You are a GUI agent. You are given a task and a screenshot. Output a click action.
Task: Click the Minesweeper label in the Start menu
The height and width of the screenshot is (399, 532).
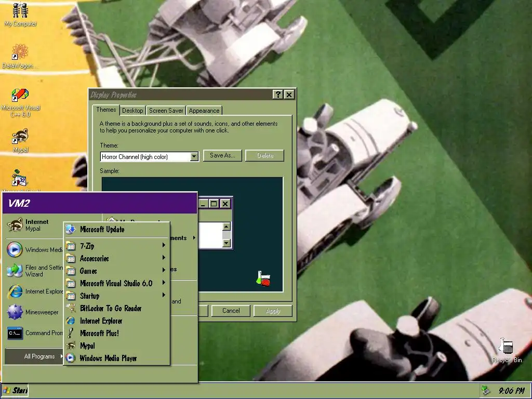click(x=42, y=312)
